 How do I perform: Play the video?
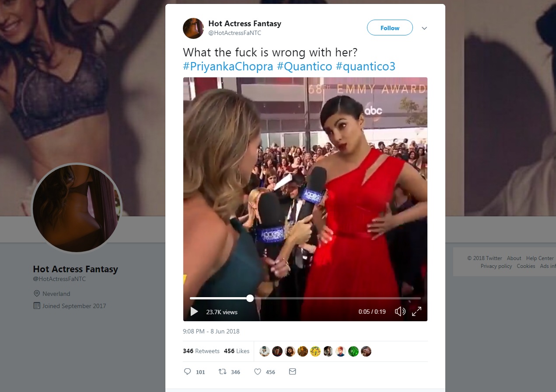coord(194,312)
